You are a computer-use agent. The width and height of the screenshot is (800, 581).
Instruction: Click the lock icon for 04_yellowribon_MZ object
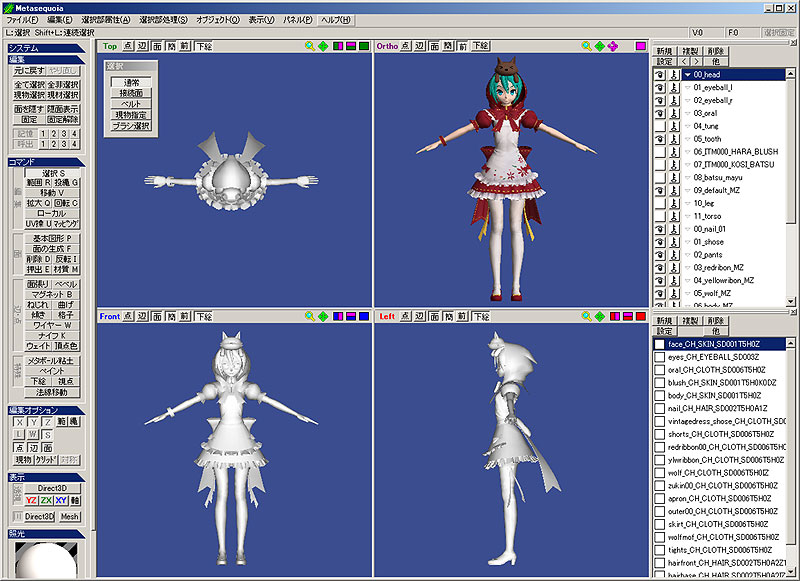click(x=674, y=280)
